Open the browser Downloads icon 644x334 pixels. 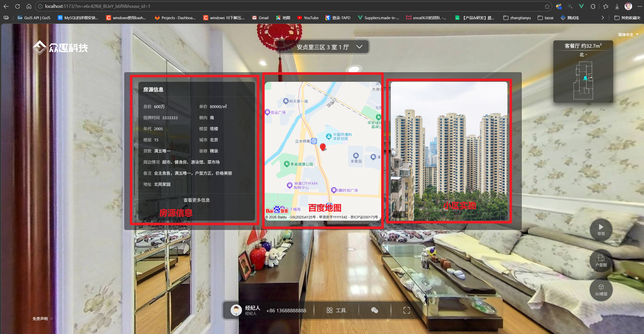[x=617, y=6]
